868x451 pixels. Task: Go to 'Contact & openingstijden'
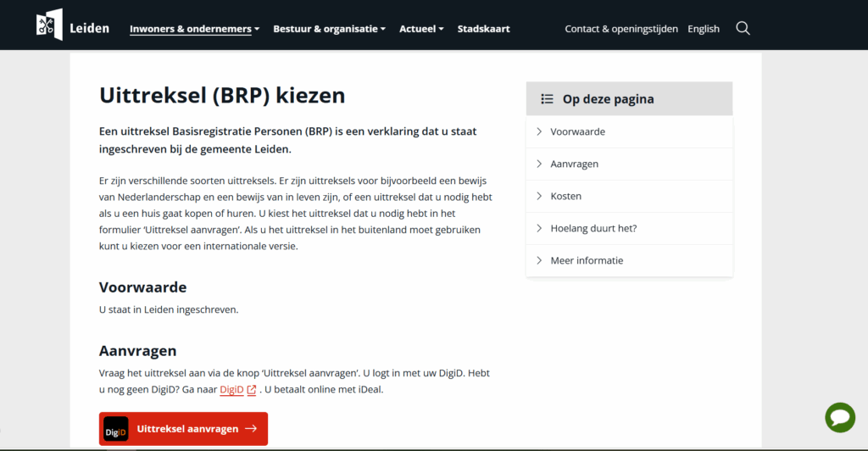621,29
